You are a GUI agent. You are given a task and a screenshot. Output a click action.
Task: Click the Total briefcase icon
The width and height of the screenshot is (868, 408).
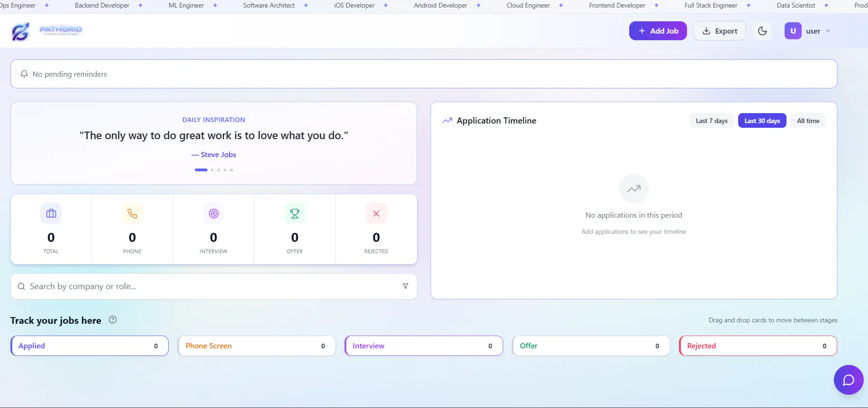51,213
